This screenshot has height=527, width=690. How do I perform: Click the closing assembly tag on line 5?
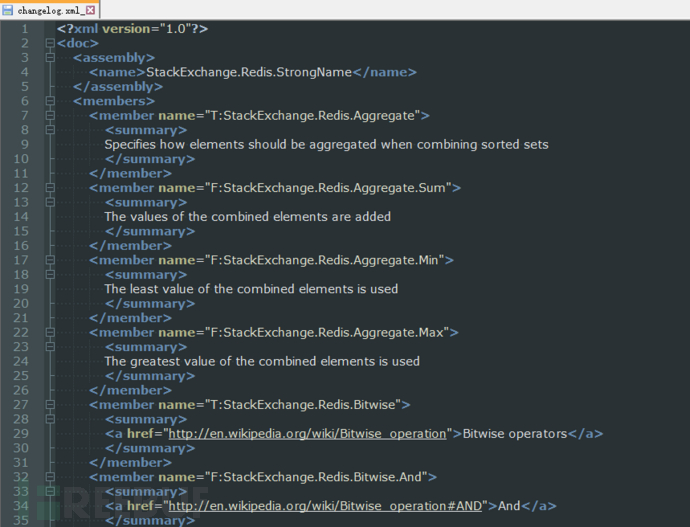(117, 87)
